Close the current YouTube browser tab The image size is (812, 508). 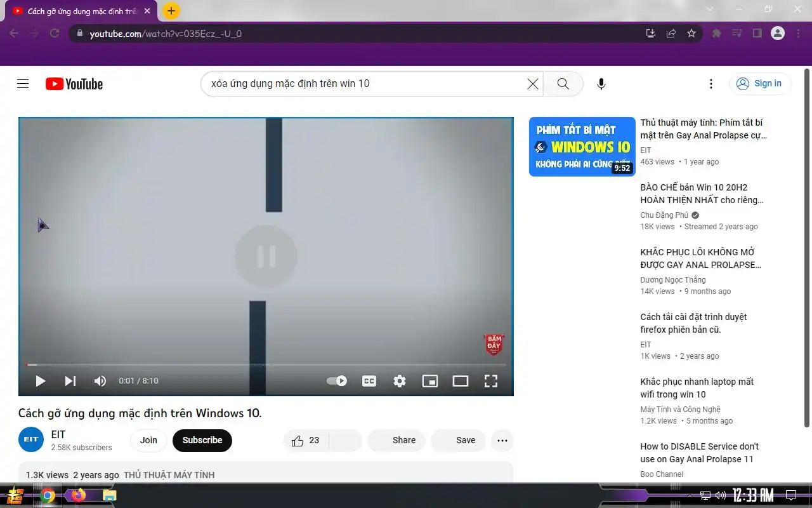tap(147, 11)
